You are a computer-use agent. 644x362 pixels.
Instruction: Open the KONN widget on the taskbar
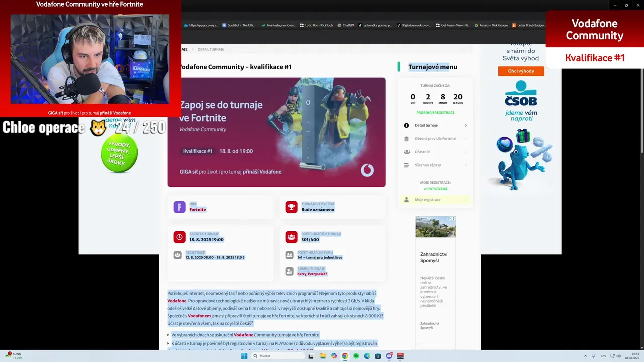click(13, 356)
